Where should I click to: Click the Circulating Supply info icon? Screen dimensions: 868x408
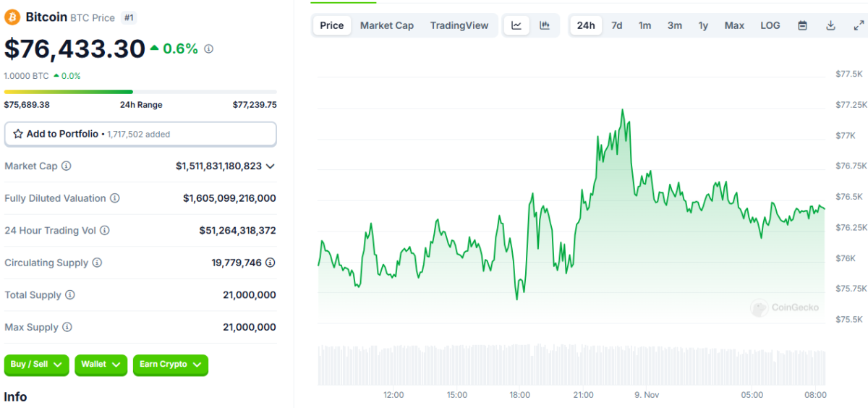(97, 263)
